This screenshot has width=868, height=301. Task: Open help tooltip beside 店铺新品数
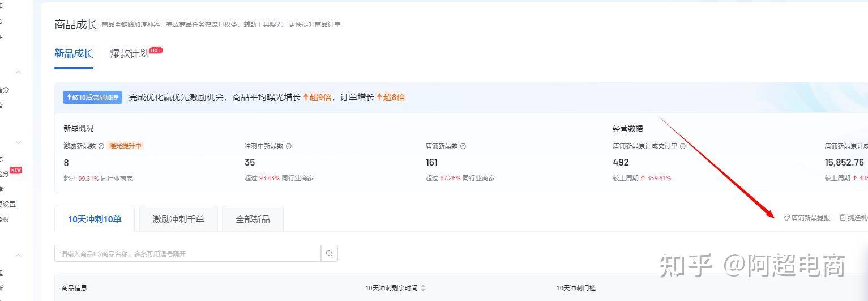click(463, 146)
